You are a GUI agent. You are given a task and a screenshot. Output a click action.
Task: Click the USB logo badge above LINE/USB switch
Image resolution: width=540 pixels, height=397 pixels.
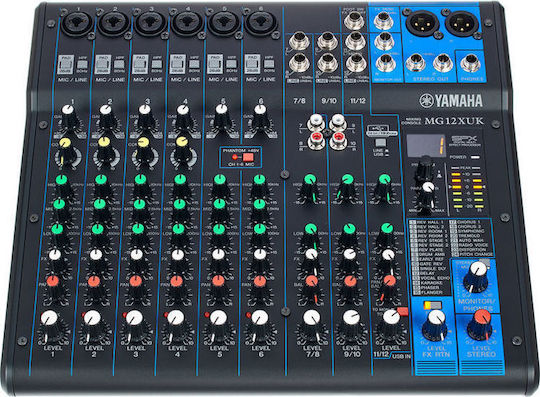(x=382, y=130)
